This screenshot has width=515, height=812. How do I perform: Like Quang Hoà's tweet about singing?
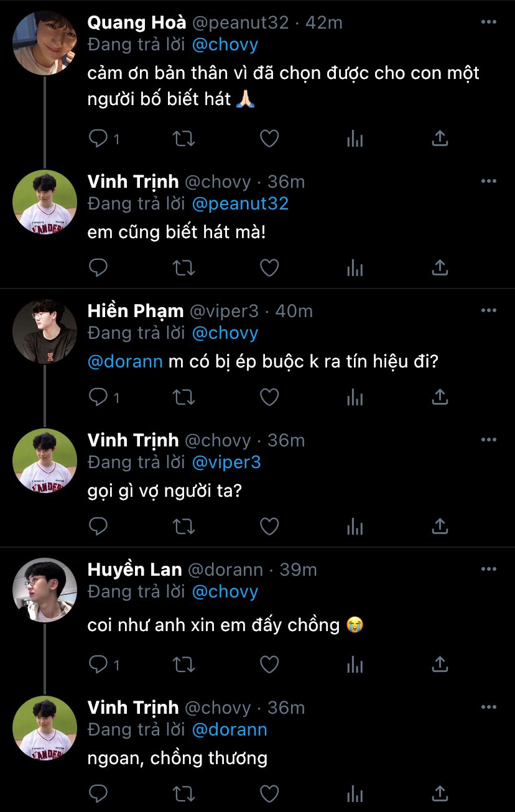tap(269, 139)
